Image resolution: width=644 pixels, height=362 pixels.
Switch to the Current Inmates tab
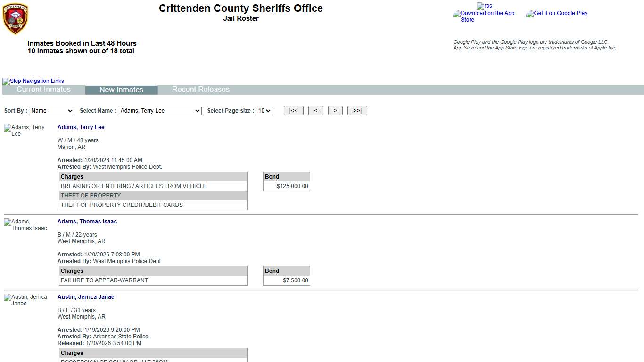coord(43,90)
